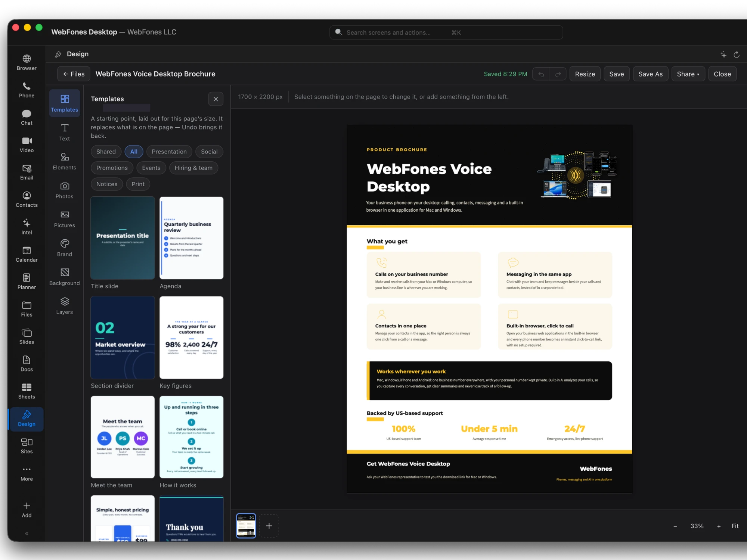Select the Social filter chip

[x=209, y=152]
